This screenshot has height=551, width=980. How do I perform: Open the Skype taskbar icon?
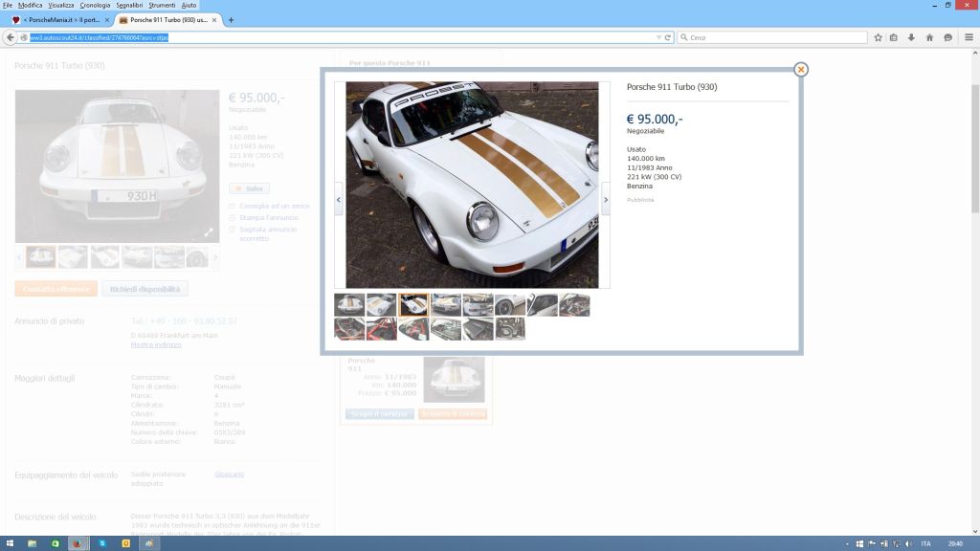click(x=102, y=543)
